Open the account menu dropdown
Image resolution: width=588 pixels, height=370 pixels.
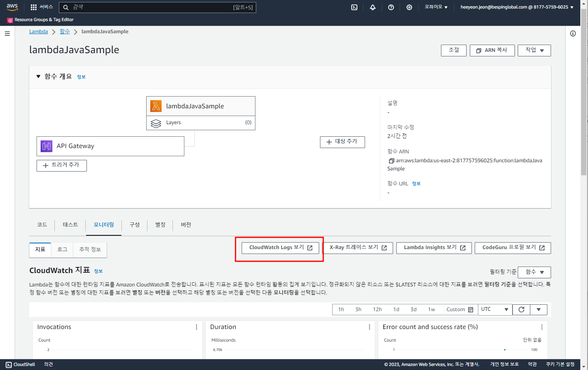click(517, 7)
